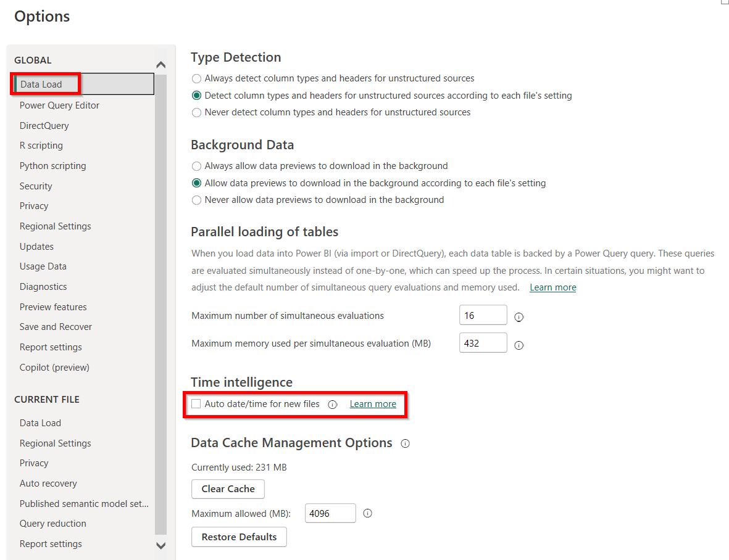Open Published semantic model settings
This screenshot has height=560, width=729.
pos(84,504)
